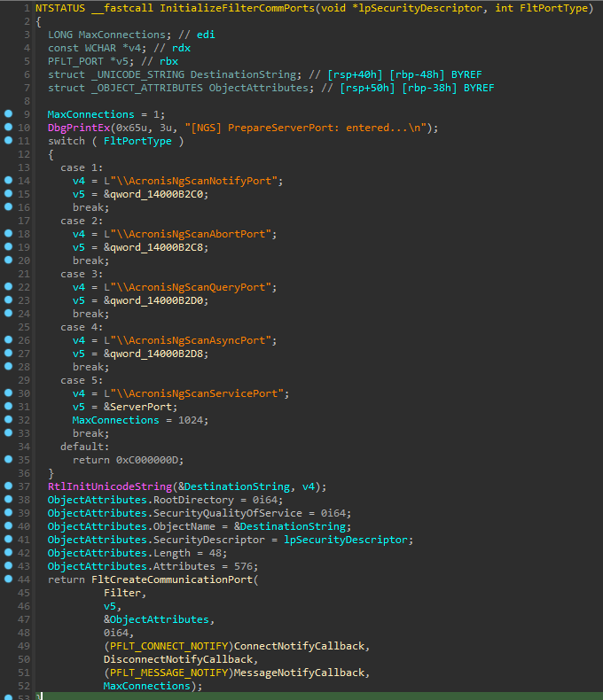Set breakpoint dot on line 18

click(x=8, y=233)
